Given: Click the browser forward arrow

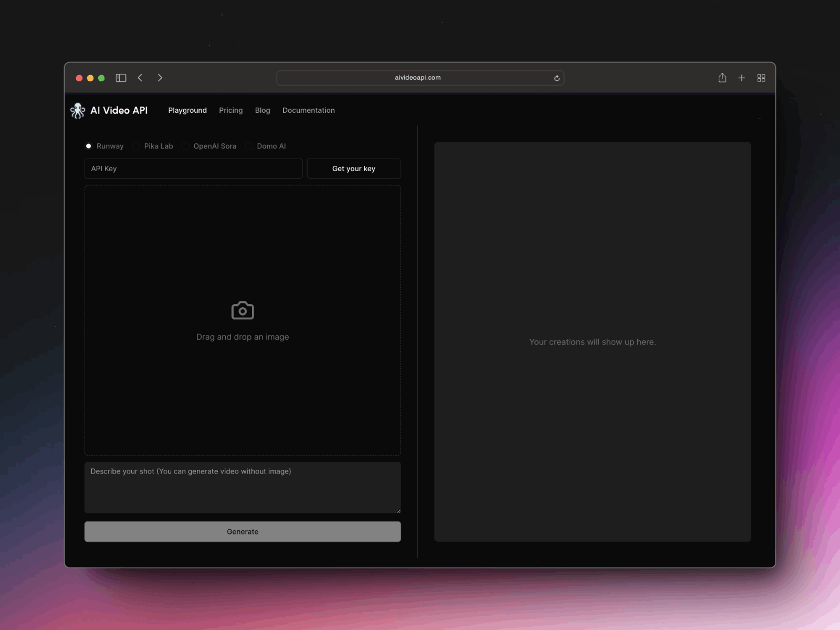Looking at the screenshot, I should pos(160,77).
